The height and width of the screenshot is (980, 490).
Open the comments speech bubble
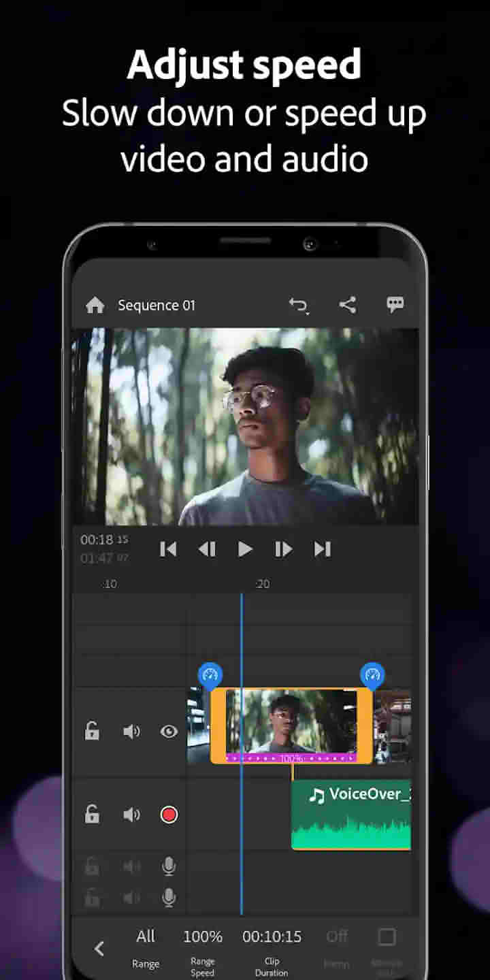point(395,305)
